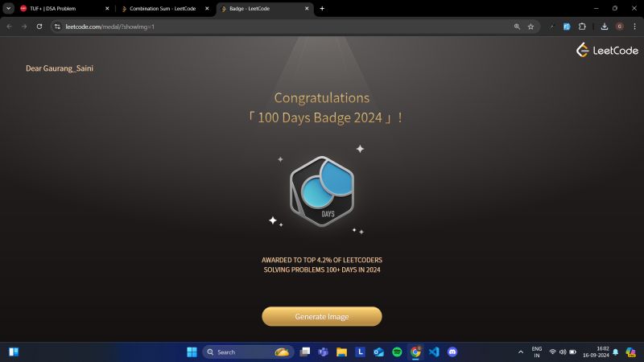Click the Chrome taskbar icon

coord(415,352)
